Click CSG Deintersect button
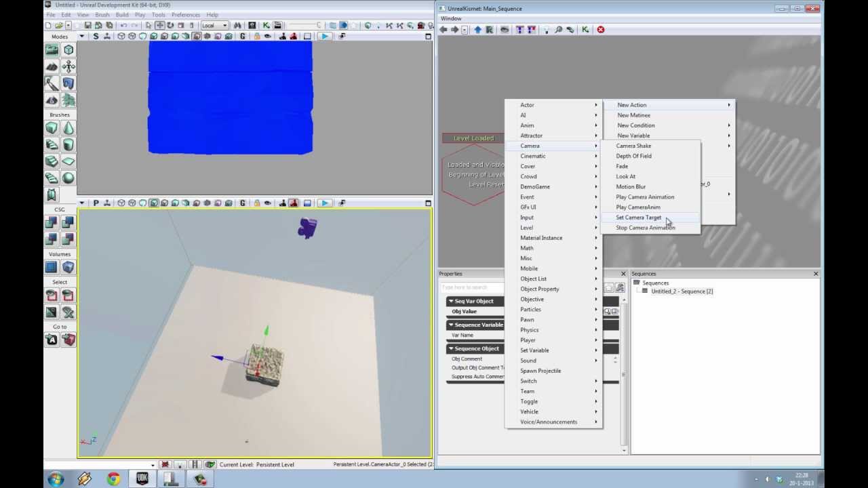868x488 pixels. tap(68, 239)
